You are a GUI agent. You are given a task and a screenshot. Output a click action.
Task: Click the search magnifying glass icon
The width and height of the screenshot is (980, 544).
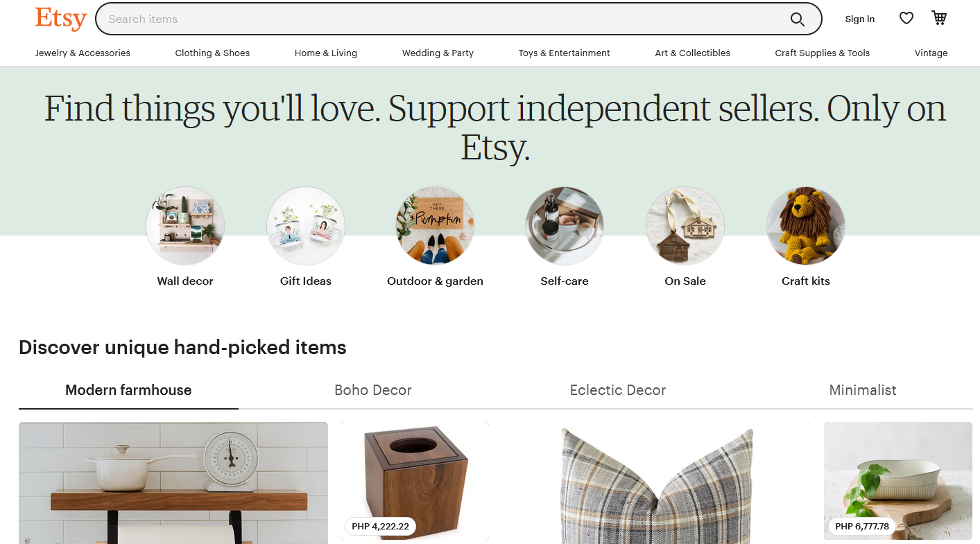tap(798, 19)
